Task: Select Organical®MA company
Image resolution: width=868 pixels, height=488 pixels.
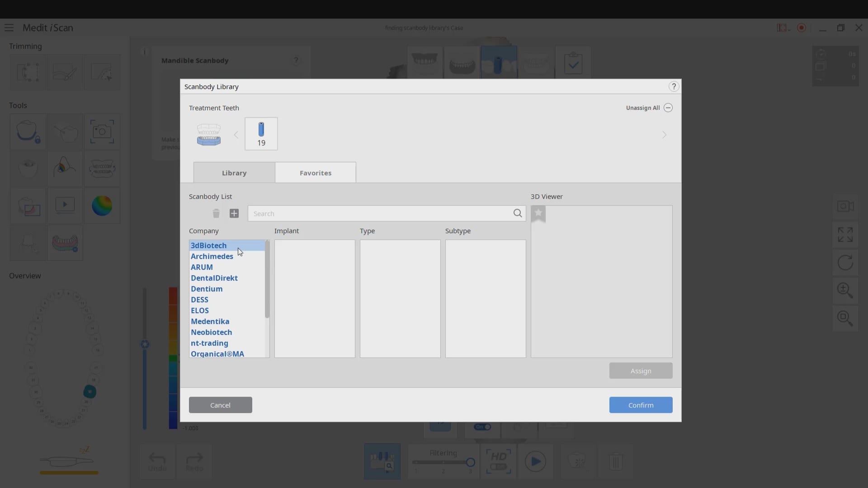Action: [227, 353]
